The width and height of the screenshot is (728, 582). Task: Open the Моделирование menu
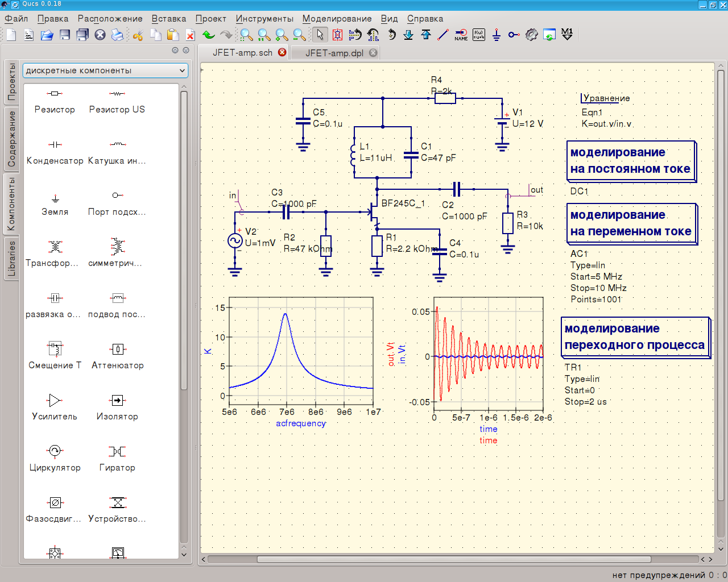coord(337,19)
